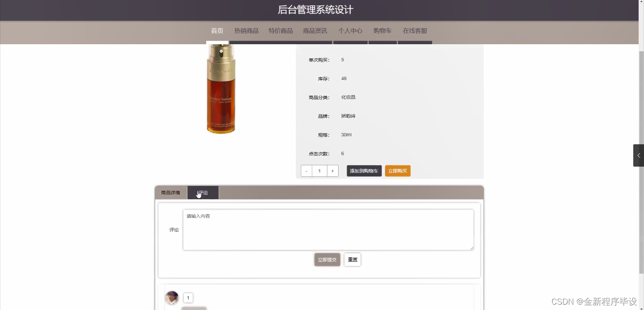Viewport: 644px width, 310px height.
Task: Click the 请输入内容 comment text area
Action: pyautogui.click(x=328, y=229)
